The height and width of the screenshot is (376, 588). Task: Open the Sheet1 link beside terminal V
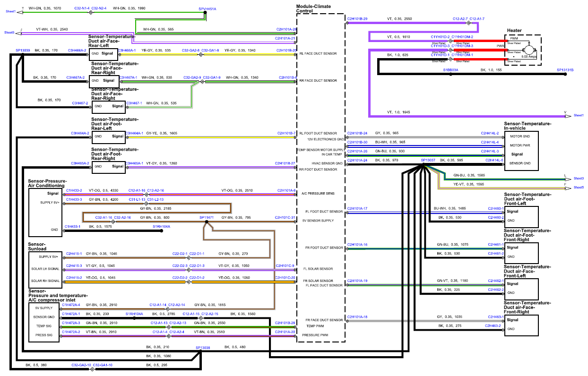(579, 115)
